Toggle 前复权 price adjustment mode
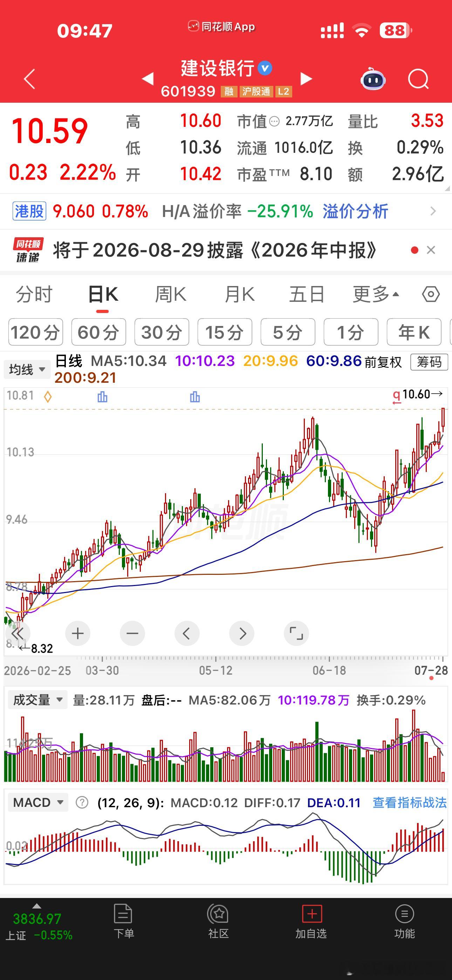This screenshot has width=452, height=980. [x=383, y=362]
